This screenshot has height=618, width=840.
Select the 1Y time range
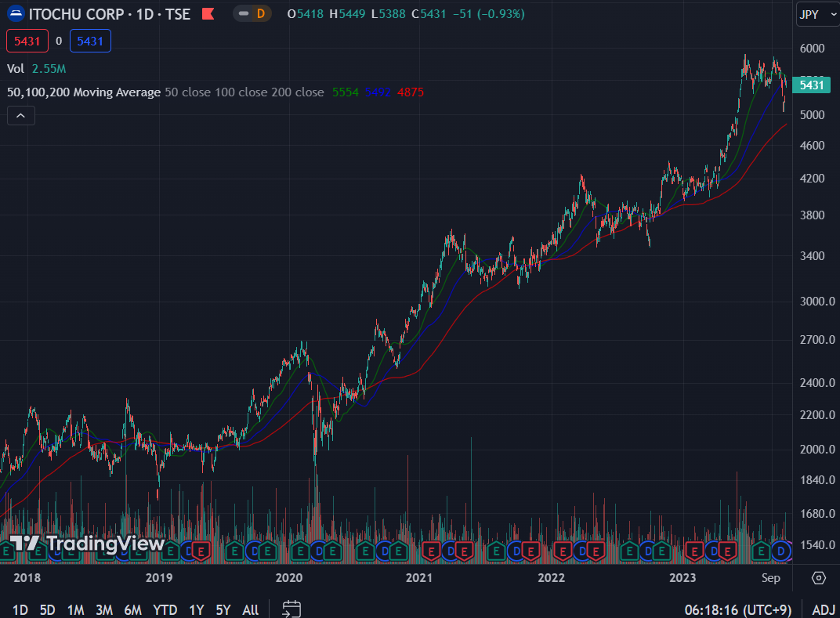(x=197, y=610)
